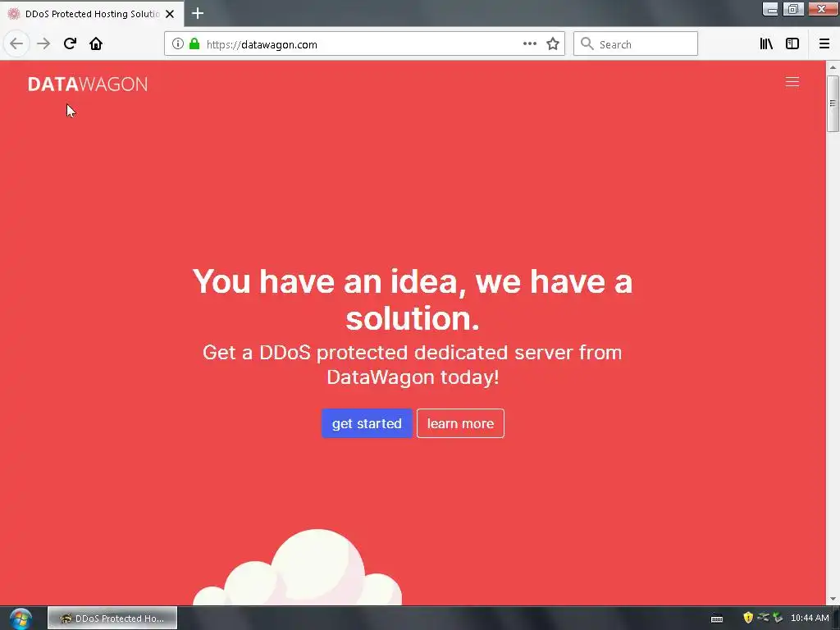The image size is (840, 630).
Task: Close the DDoS Protected Hosting tab
Action: click(x=170, y=14)
